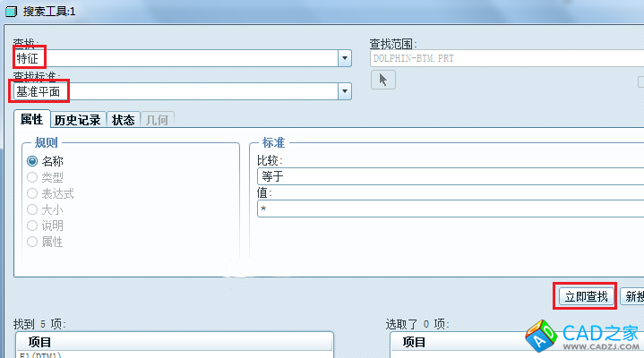Click the 比较 field showing 等于
Image resolution: width=644 pixels, height=358 pixels.
(x=448, y=176)
